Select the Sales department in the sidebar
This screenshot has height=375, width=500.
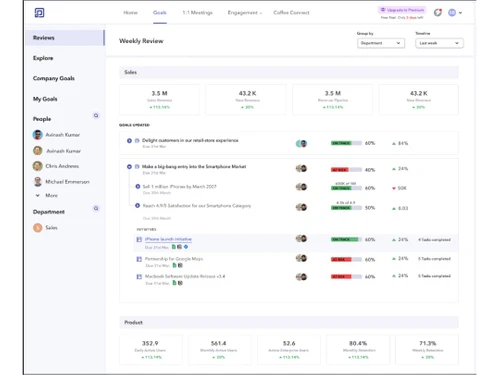[51, 228]
